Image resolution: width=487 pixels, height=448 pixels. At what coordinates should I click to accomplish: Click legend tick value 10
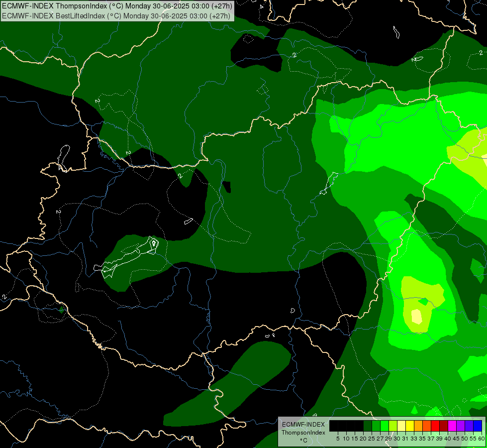(x=346, y=439)
